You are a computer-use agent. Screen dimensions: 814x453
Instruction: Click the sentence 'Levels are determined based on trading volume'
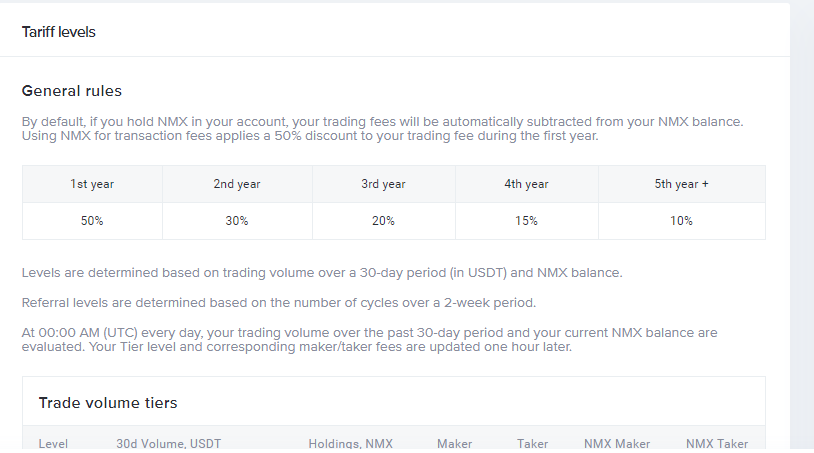click(322, 273)
